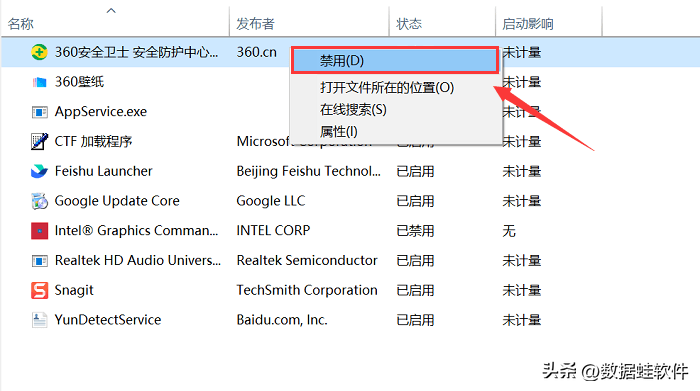This screenshot has height=391, width=700.
Task: Click the Google Update Core icon
Action: [x=39, y=201]
